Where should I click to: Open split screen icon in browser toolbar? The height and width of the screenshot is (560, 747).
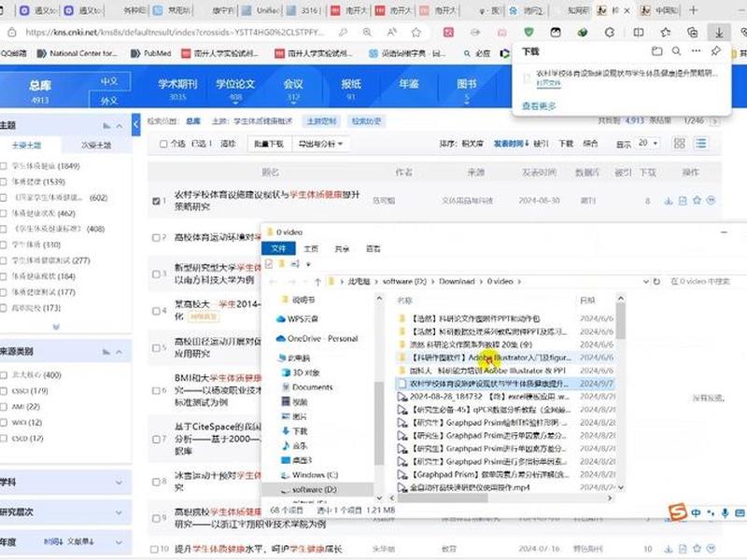[639, 33]
